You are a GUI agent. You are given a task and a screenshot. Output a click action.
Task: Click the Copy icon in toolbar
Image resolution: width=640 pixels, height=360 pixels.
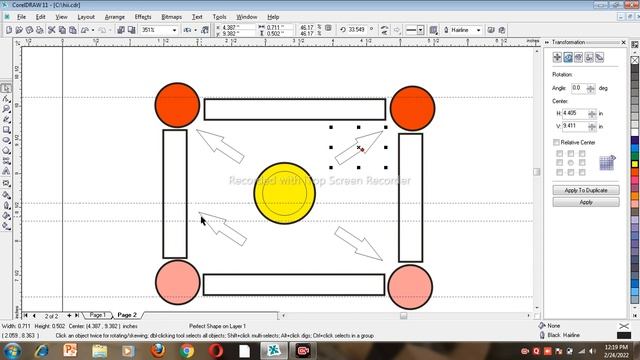click(x=62, y=30)
